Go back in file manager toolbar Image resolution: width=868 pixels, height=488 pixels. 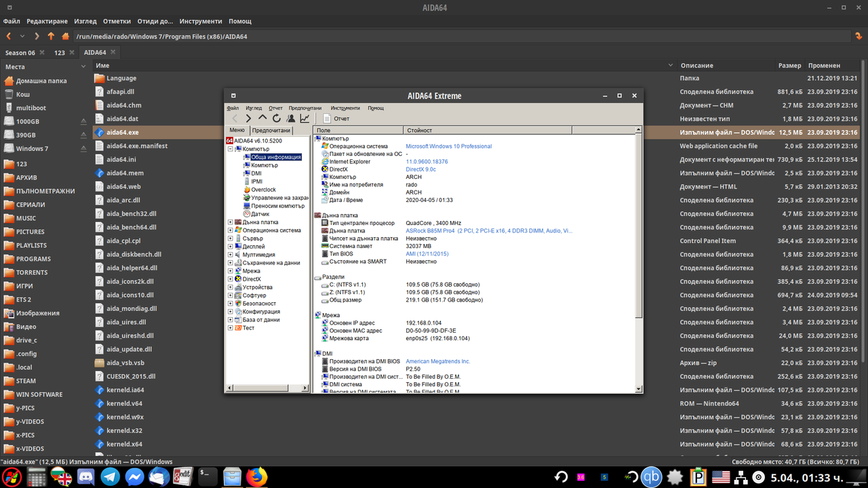pyautogui.click(x=9, y=36)
